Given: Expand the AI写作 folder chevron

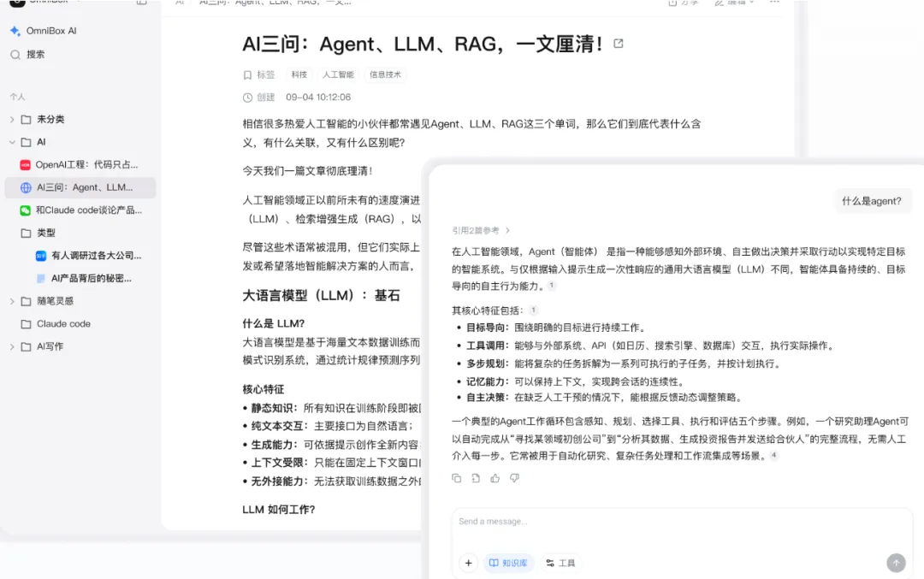Looking at the screenshot, I should (12, 347).
